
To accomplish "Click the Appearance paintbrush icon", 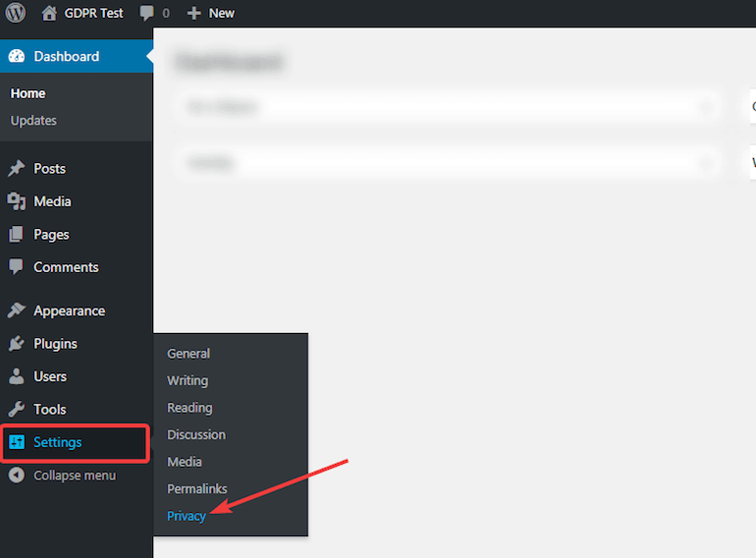I will click(17, 310).
